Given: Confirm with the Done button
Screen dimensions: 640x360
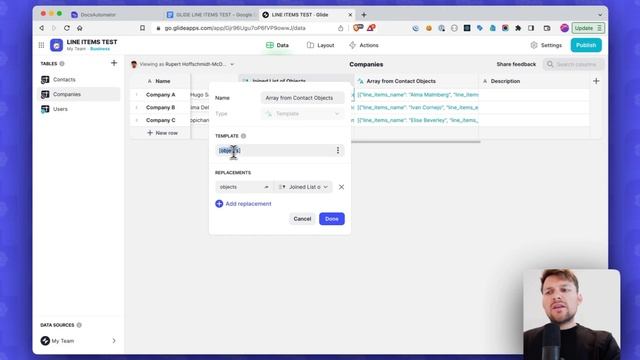Looking at the screenshot, I should point(331,219).
